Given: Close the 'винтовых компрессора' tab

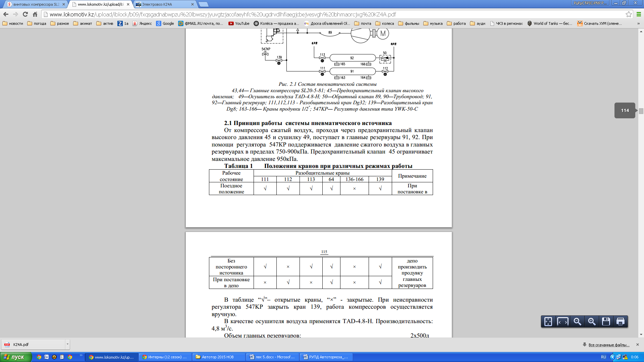Looking at the screenshot, I should (x=64, y=4).
